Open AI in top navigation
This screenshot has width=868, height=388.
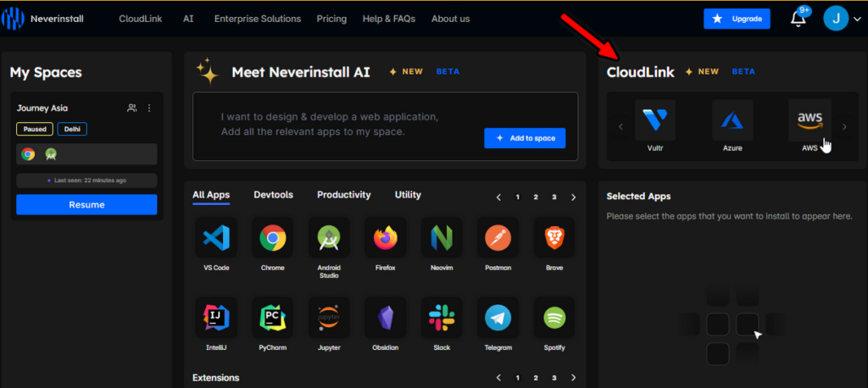click(x=188, y=19)
